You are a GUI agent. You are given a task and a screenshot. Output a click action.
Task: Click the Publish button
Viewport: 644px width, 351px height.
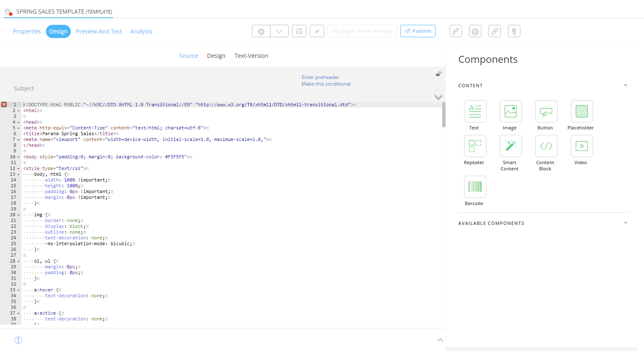coord(418,31)
